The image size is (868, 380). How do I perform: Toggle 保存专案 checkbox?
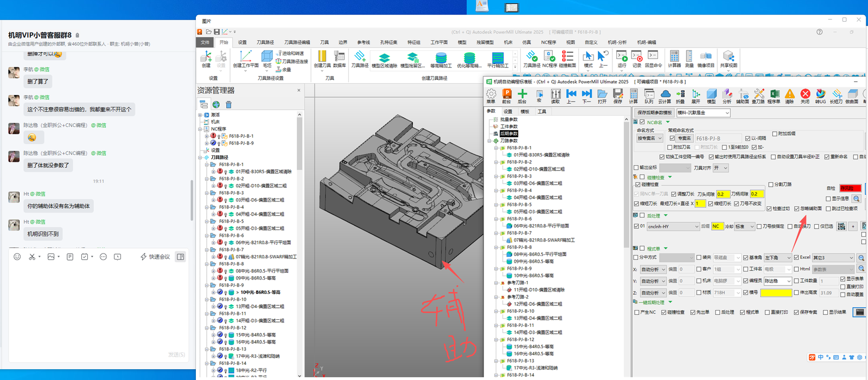pyautogui.click(x=796, y=312)
